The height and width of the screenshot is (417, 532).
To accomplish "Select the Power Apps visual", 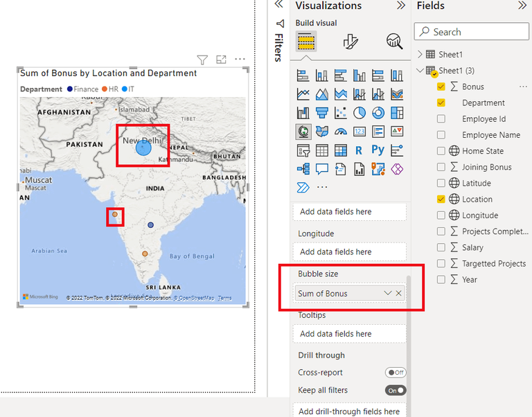I will tap(397, 169).
